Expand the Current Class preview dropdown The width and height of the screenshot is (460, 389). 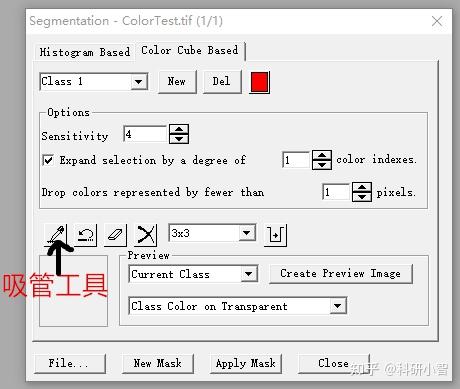(x=249, y=274)
